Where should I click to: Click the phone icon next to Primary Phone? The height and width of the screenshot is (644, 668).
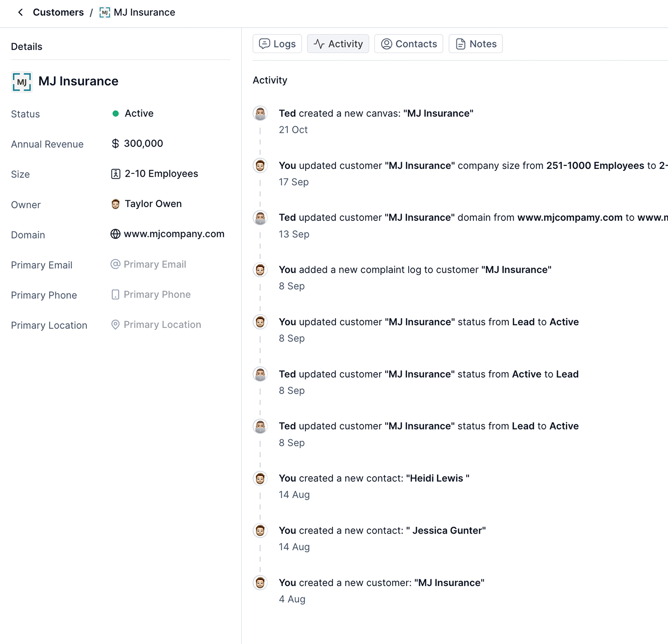coord(115,295)
